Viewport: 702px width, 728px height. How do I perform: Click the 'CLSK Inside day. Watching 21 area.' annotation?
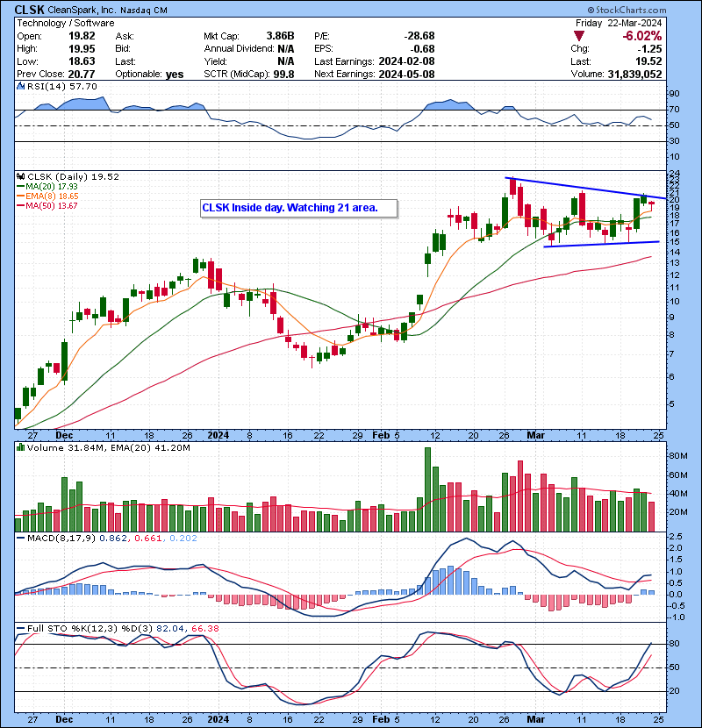point(299,208)
